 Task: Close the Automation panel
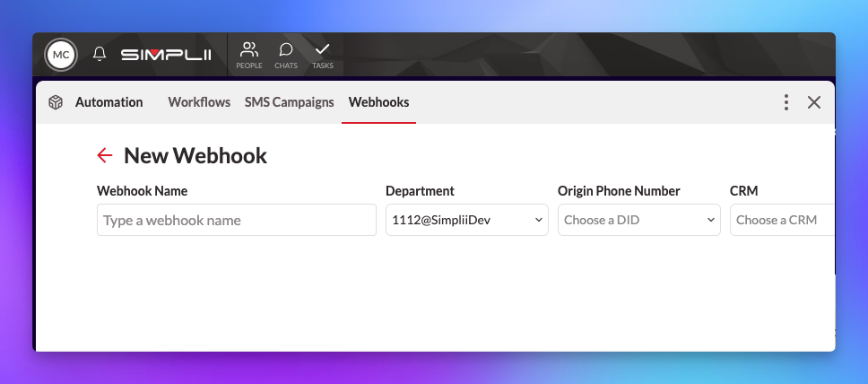tap(814, 102)
